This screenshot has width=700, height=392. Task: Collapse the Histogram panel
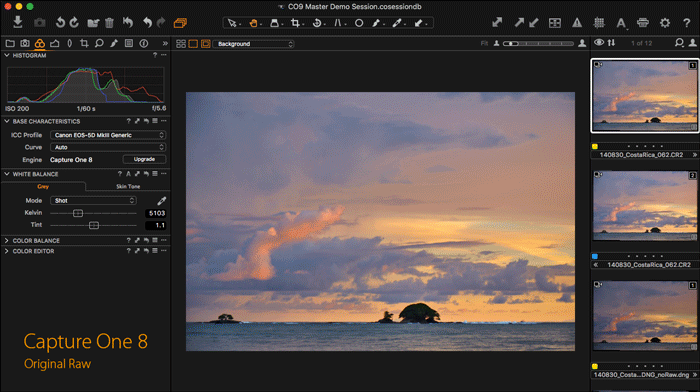coord(7,55)
